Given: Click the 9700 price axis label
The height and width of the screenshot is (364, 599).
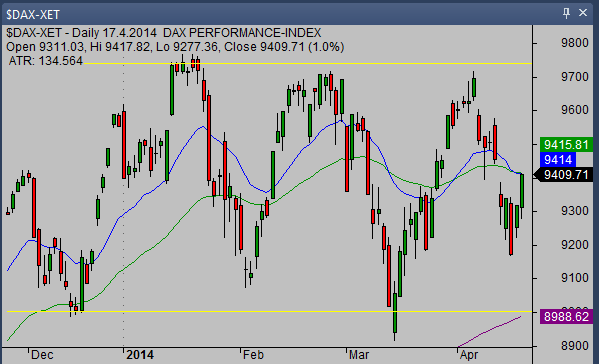Looking at the screenshot, I should tap(575, 77).
